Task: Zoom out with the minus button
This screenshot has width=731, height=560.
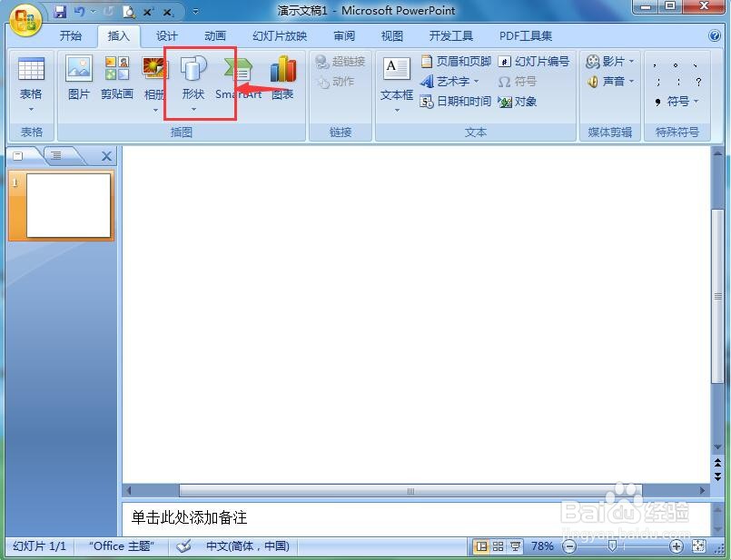Action: click(x=568, y=546)
